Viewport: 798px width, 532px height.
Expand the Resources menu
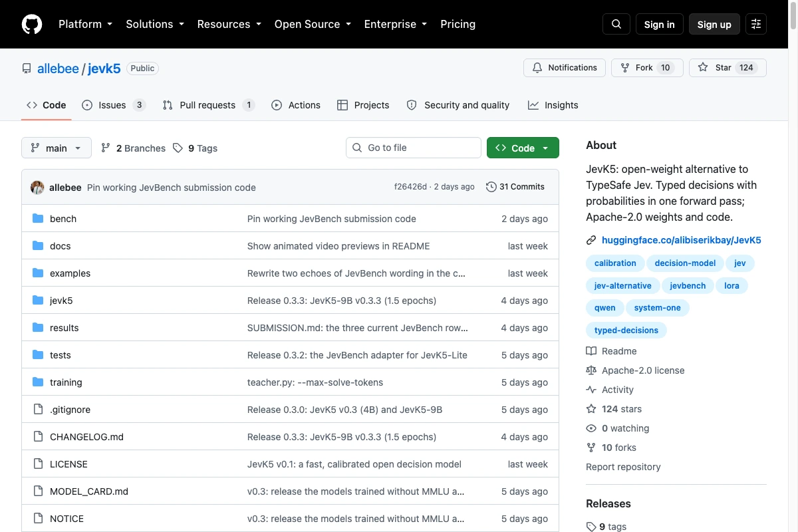pos(229,24)
